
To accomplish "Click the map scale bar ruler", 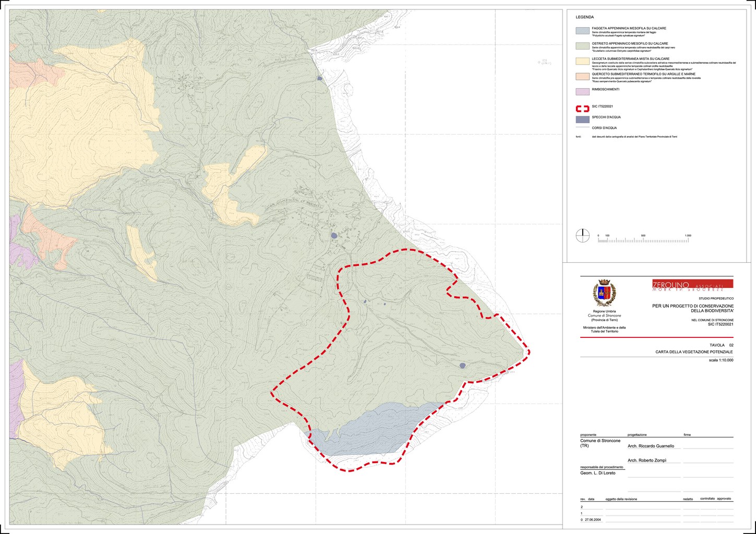I will 644,240.
